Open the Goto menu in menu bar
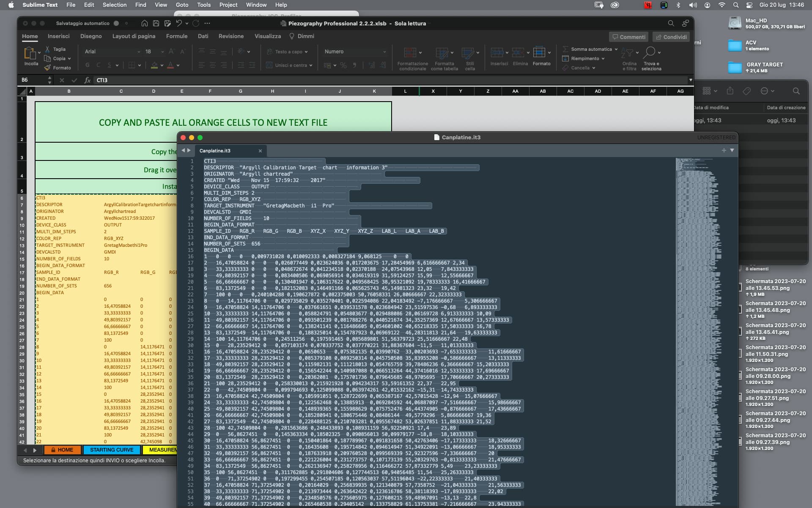Image resolution: width=812 pixels, height=508 pixels. coord(182,5)
